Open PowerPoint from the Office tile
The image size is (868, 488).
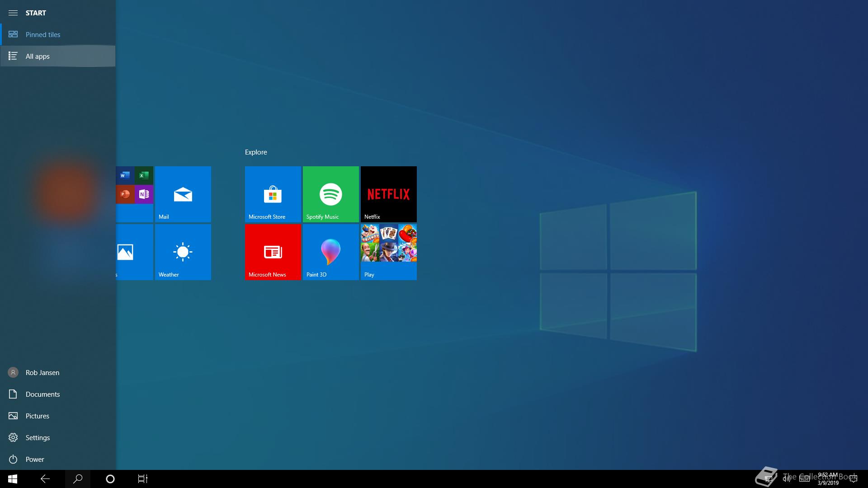tap(125, 194)
